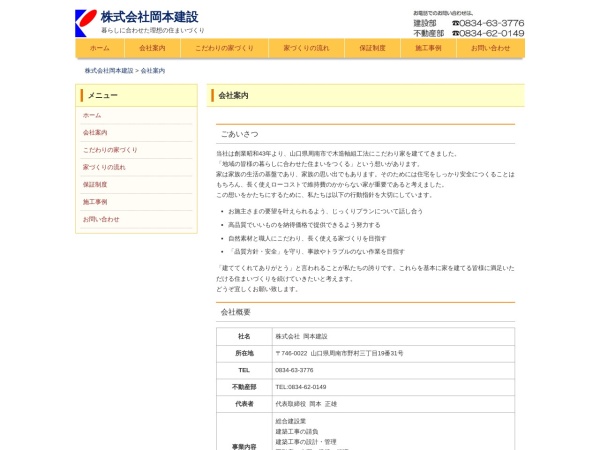Click the 代表者 table header cell

[x=244, y=404]
